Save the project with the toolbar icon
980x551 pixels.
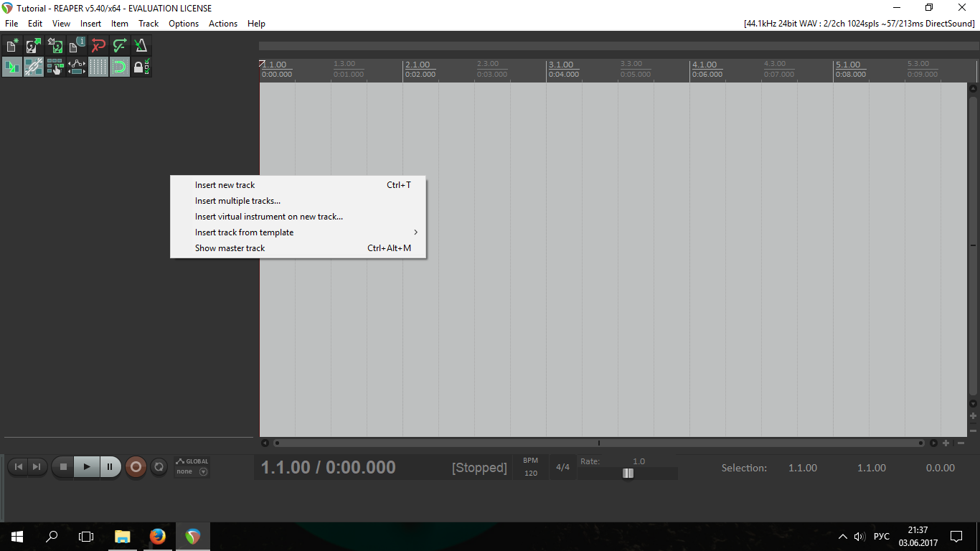[x=55, y=46]
